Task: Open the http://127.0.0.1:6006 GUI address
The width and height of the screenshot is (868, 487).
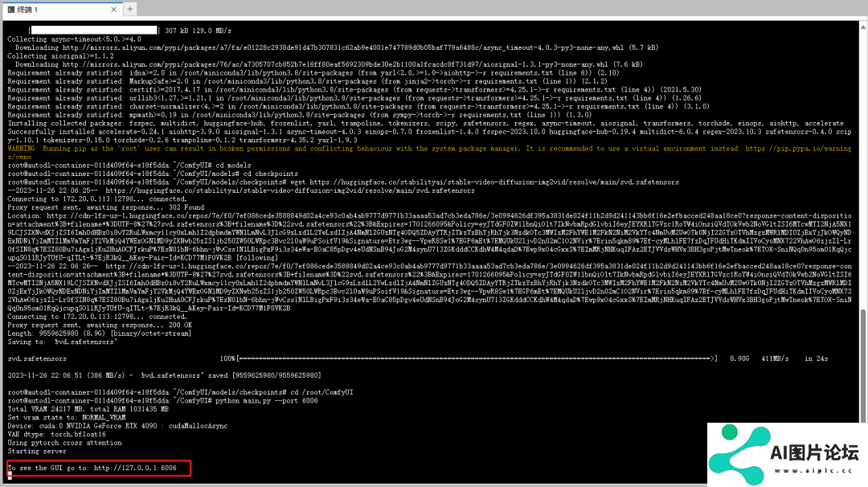Action: (135, 468)
